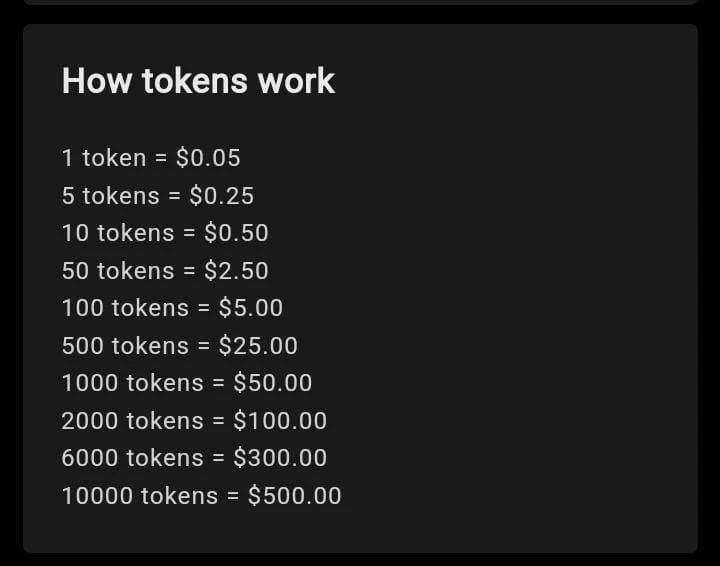Click the "50 tokens = $2.50" row
The image size is (720, 566).
pyautogui.click(x=165, y=271)
